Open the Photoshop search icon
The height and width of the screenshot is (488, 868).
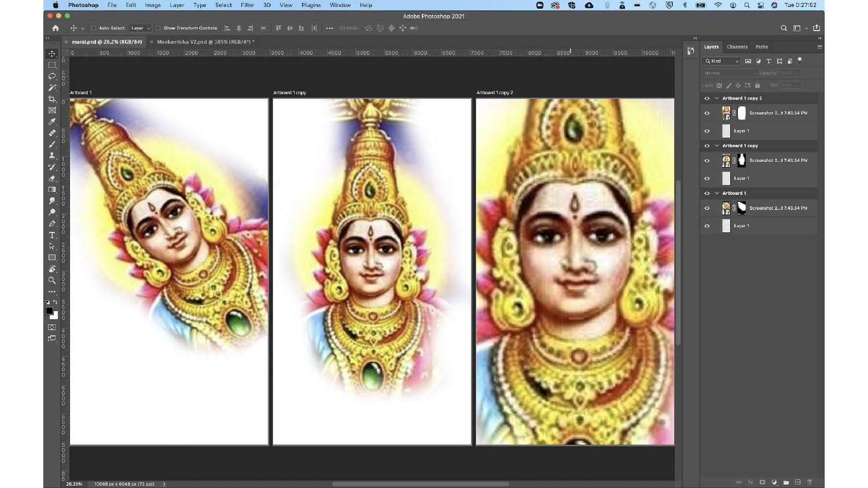pyautogui.click(x=784, y=28)
